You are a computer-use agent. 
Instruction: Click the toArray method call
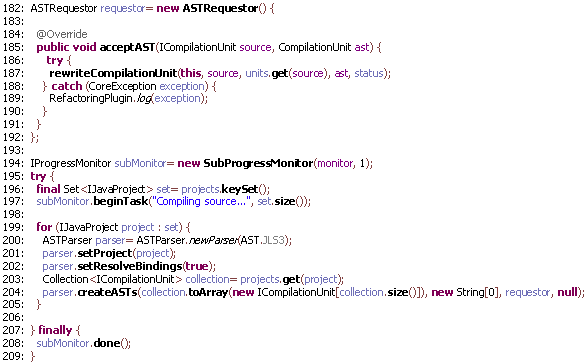click(208, 292)
